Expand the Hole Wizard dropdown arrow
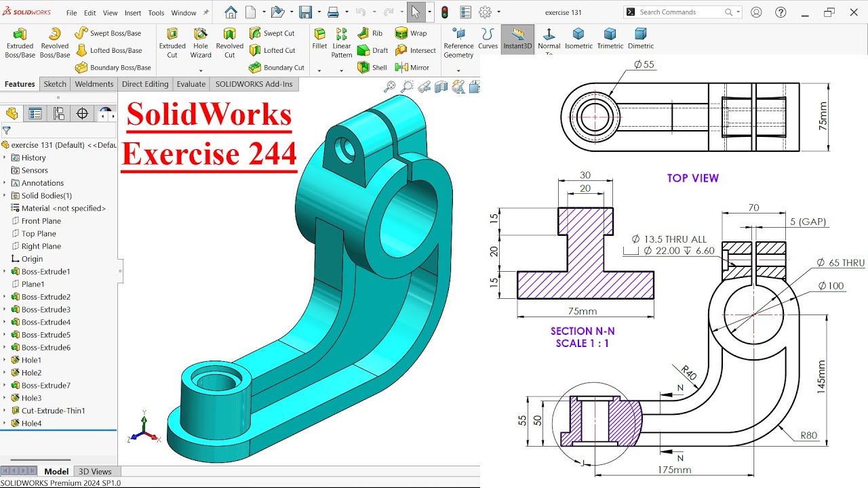Image resolution: width=868 pixels, height=488 pixels. pyautogui.click(x=201, y=70)
